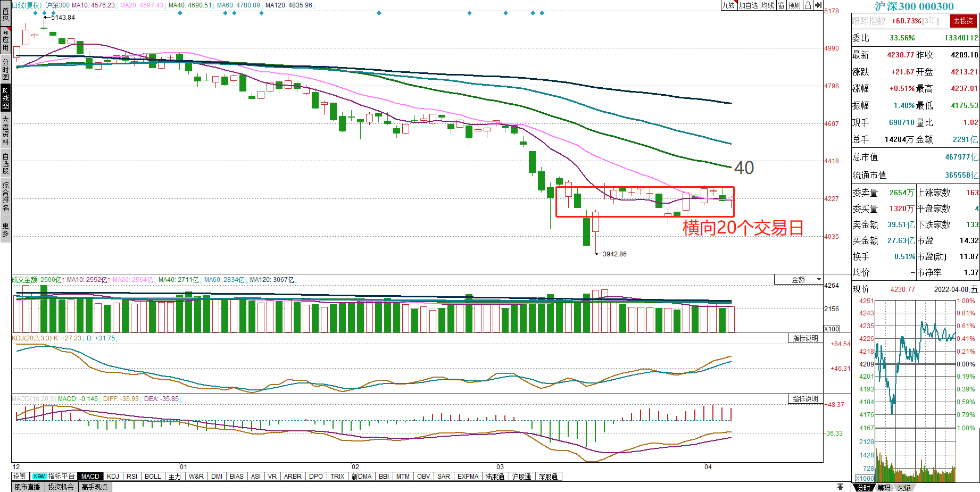Toggle the 九转 indicator overlay
This screenshot has width=980, height=492.
pyautogui.click(x=728, y=5)
